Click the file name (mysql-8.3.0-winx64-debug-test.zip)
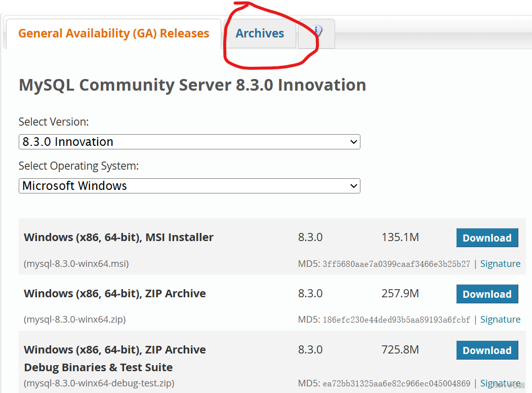 coord(99,383)
